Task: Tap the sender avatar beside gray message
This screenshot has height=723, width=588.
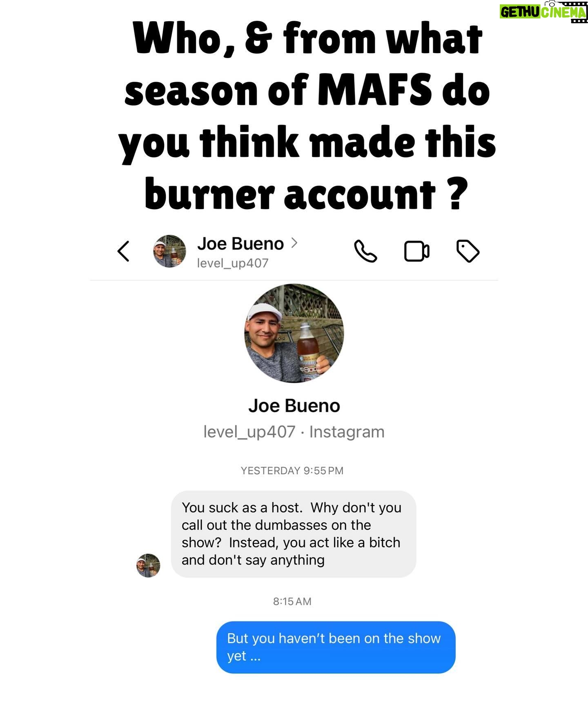Action: [x=148, y=565]
